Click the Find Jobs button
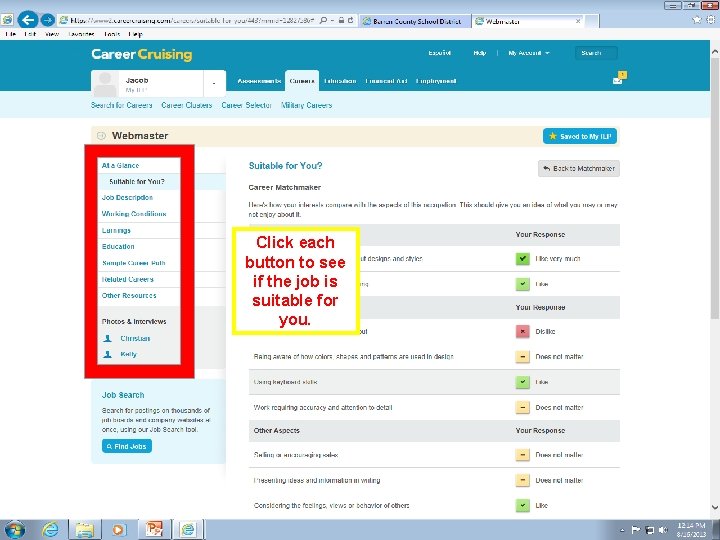 click(x=127, y=446)
